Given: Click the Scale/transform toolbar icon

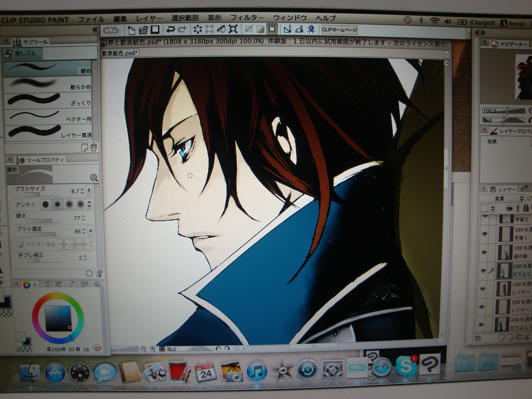Looking at the screenshot, I should (x=233, y=29).
